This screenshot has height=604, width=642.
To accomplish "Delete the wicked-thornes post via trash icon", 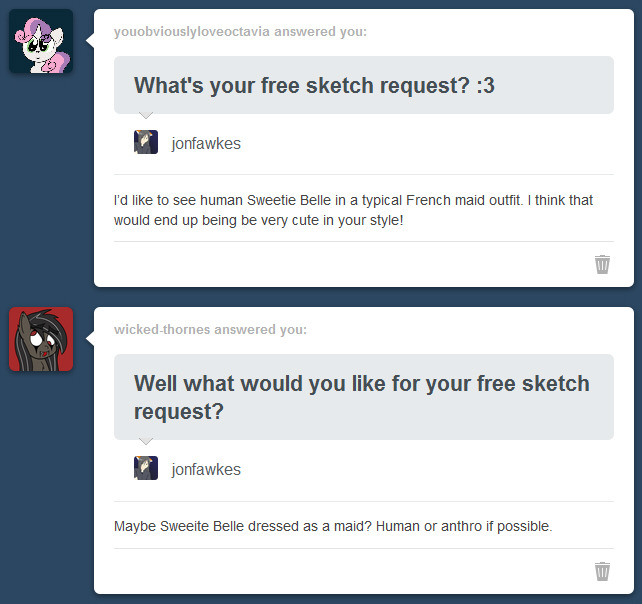I will (602, 571).
